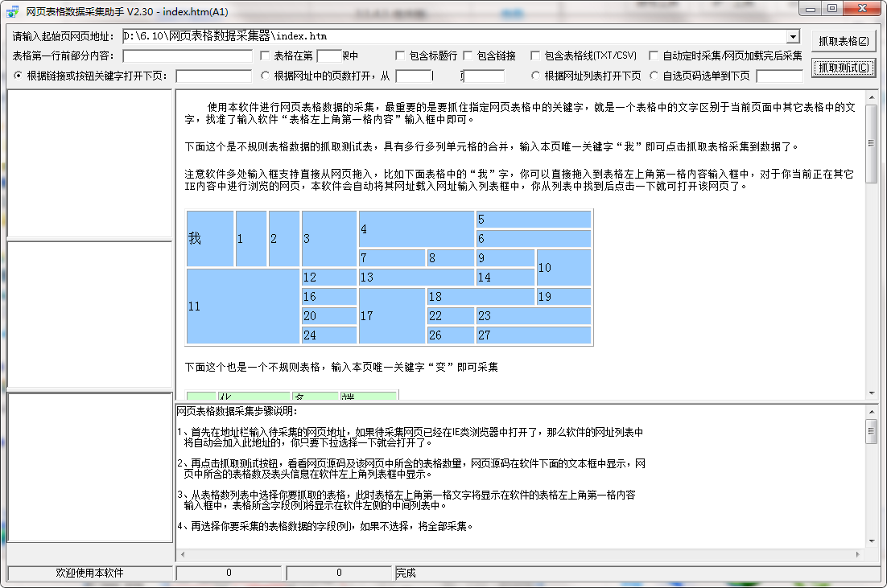Select the 自选页码选单到下页 radio button
Screen dimensions: 887x588
(x=653, y=76)
